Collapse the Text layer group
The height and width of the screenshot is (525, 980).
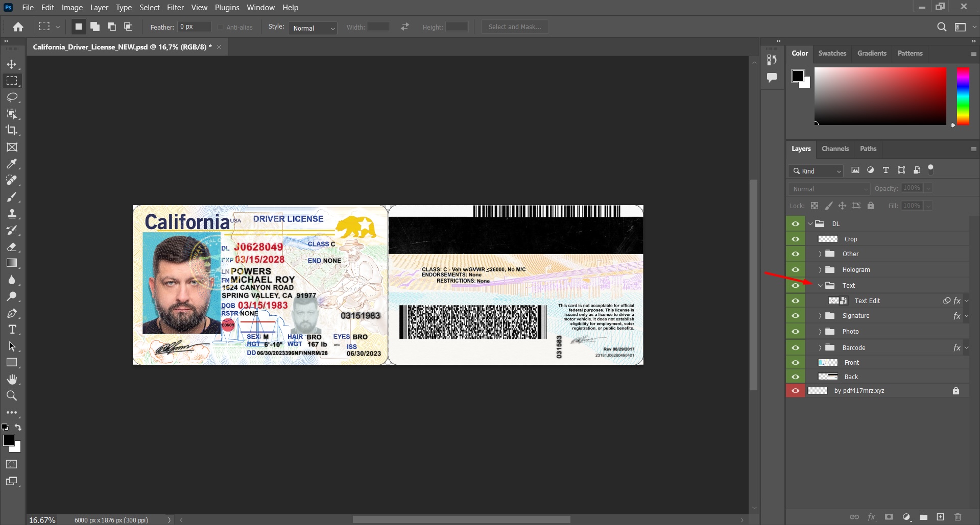click(821, 286)
